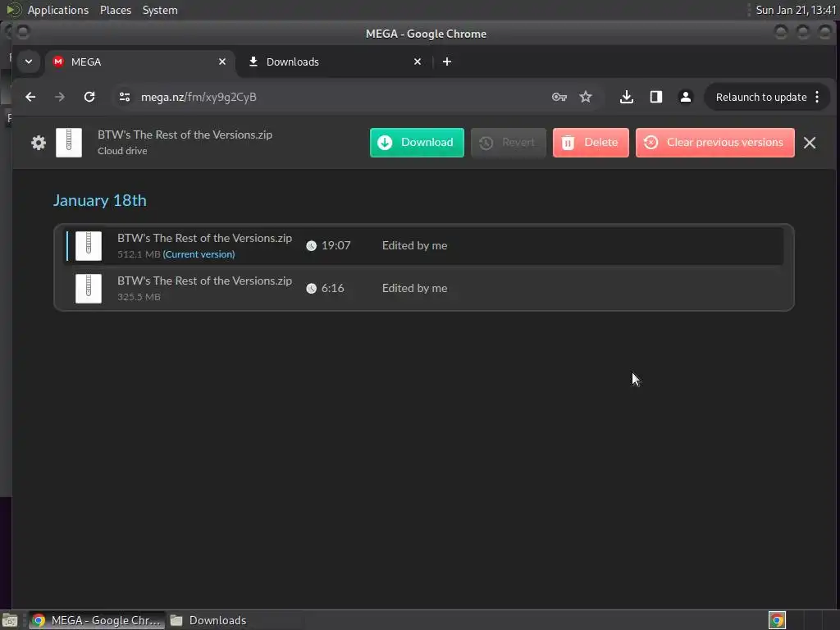Reload the MEGA page
This screenshot has width=840, height=630.
click(89, 97)
